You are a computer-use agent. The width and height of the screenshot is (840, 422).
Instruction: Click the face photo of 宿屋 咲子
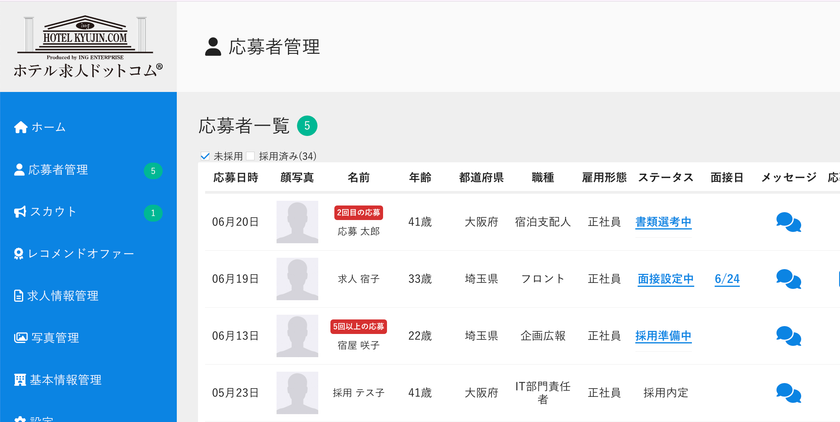point(297,336)
